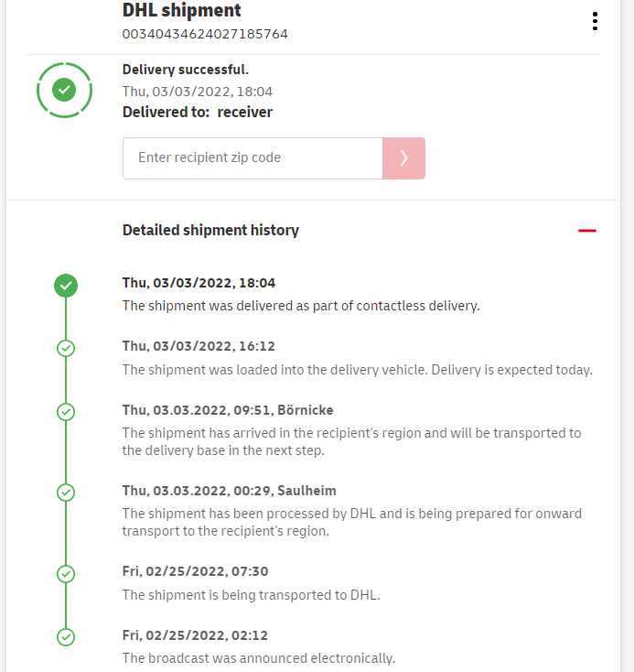
Task: Click the 16:12 loaded-into-vehicle timeline checkmark
Action: point(66,348)
